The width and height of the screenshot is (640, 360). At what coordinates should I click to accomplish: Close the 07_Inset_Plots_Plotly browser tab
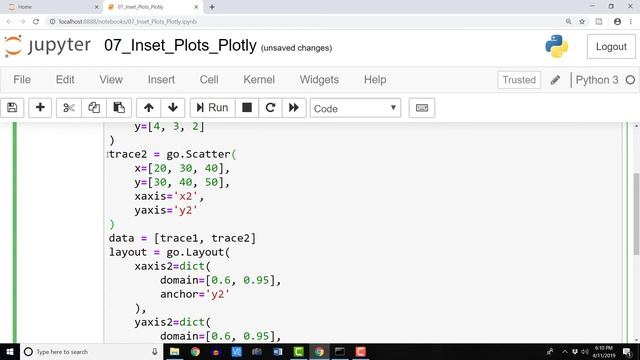click(196, 7)
